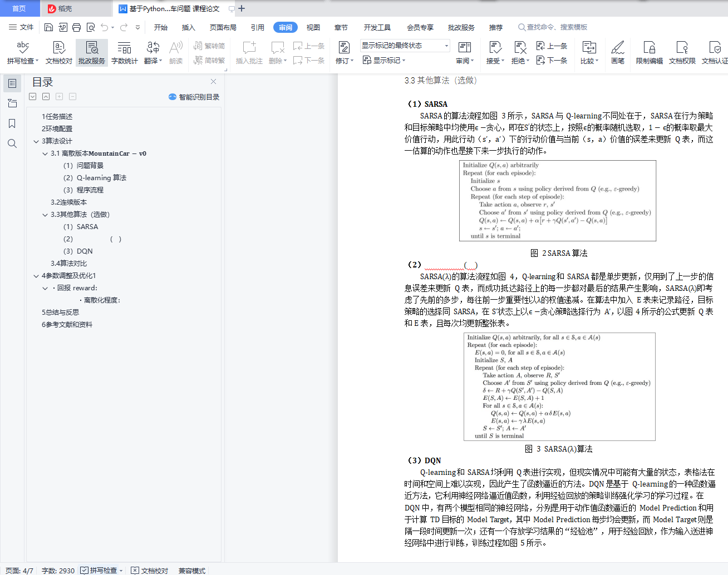Click the 查找命令 search field
This screenshot has width=728, height=575.
coord(553,27)
